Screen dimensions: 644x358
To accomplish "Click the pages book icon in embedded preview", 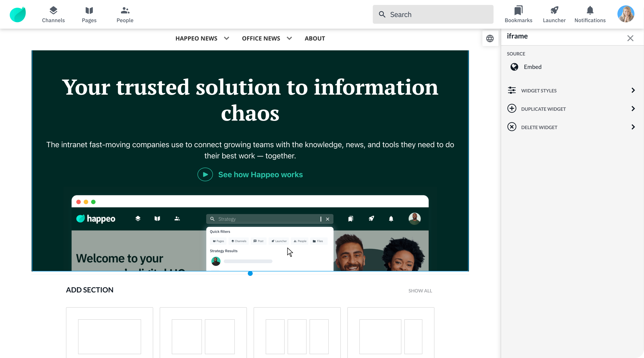I will pyautogui.click(x=157, y=219).
